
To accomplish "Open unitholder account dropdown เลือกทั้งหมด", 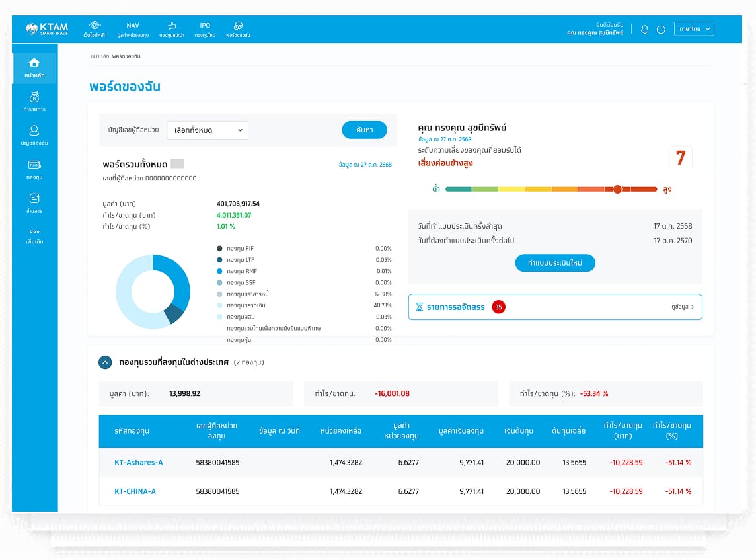I will click(x=208, y=130).
